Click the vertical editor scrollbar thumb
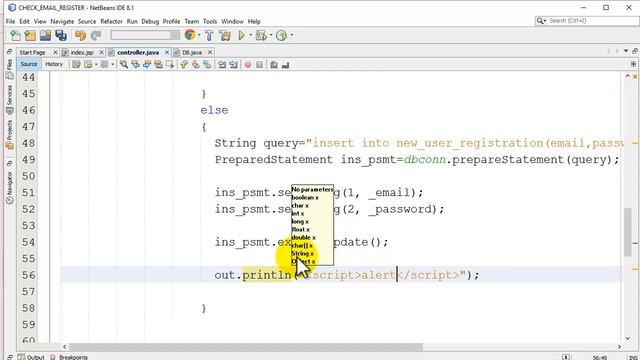Image resolution: width=640 pixels, height=360 pixels. [x=628, y=232]
